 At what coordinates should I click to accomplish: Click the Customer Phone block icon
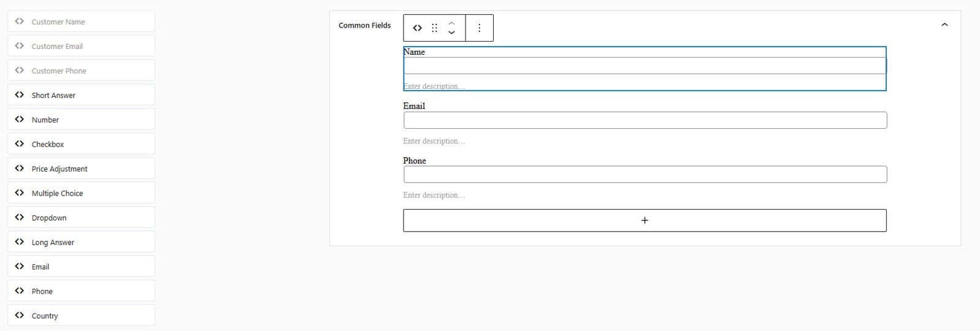coord(20,70)
